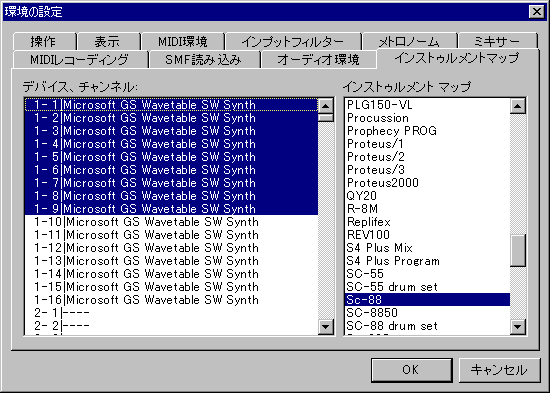550x393 pixels.
Task: Choose REV100 instrument map
Action: tap(428, 235)
